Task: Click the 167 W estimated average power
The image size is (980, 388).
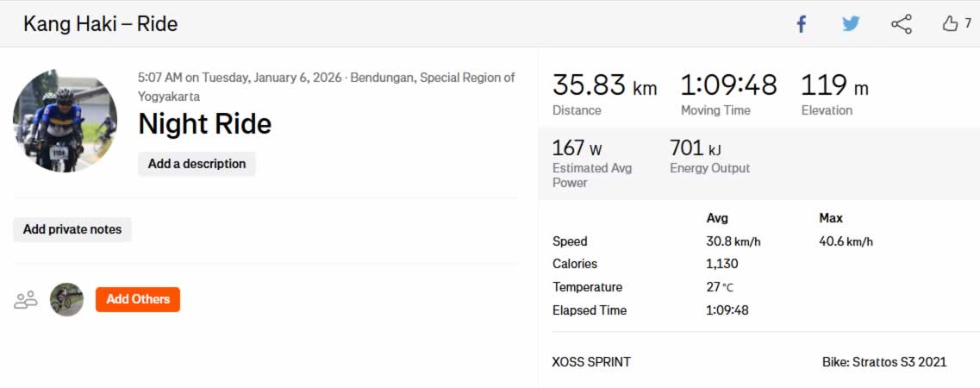Action: [x=577, y=148]
